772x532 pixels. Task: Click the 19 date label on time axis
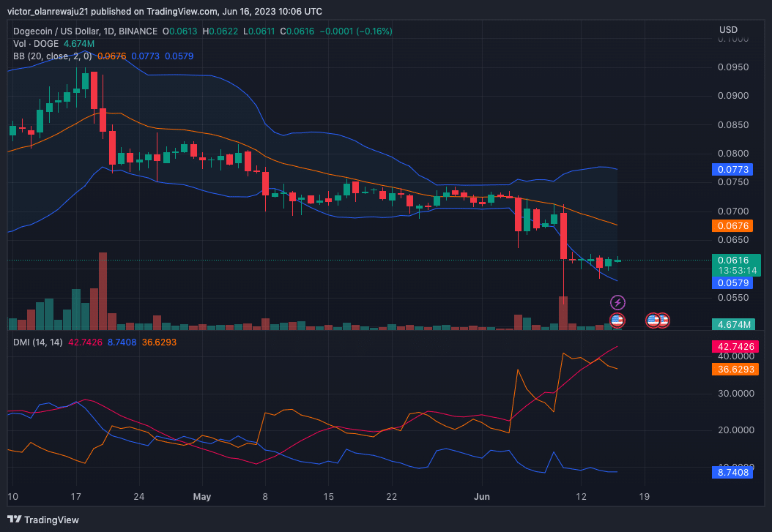pos(644,497)
